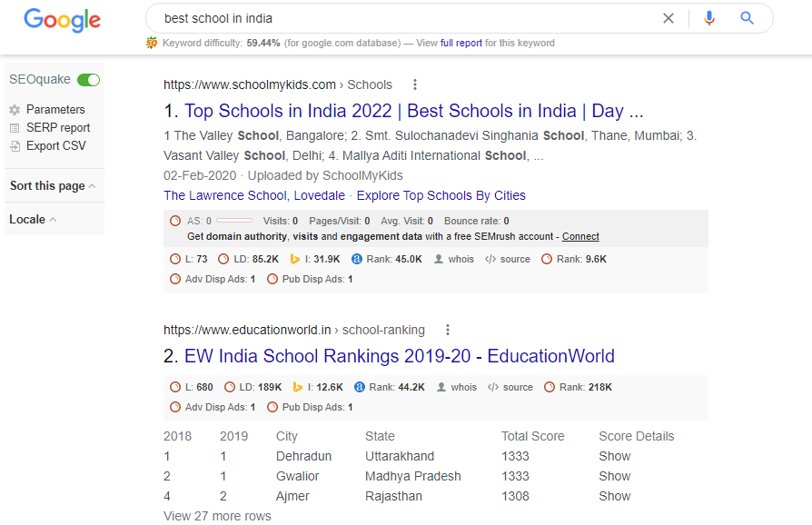This screenshot has height=525, width=812.
Task: Open whois for educationworld result
Action: click(x=463, y=387)
